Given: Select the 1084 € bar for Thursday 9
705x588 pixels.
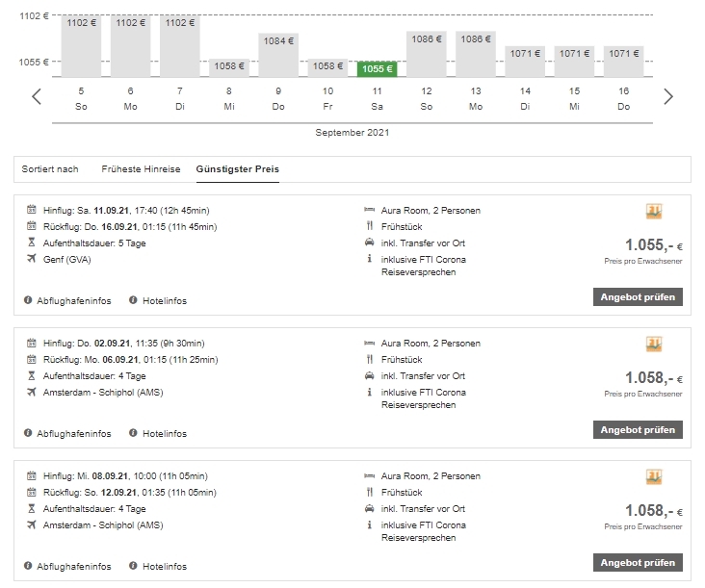Looking at the screenshot, I should click(x=278, y=56).
